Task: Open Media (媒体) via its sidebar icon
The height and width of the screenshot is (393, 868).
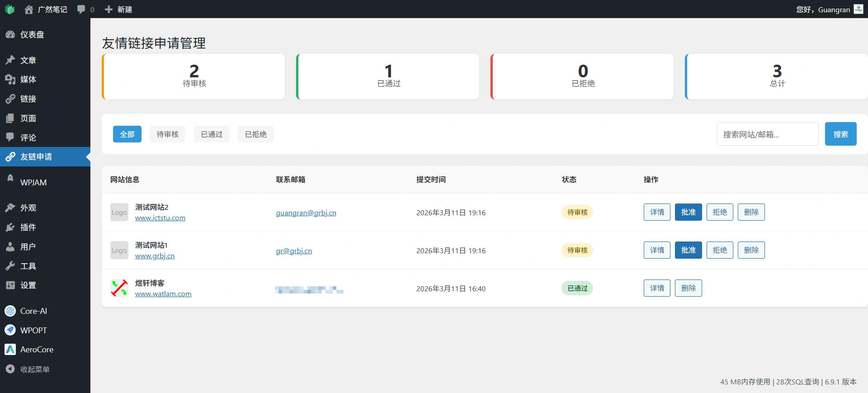Action: 10,80
